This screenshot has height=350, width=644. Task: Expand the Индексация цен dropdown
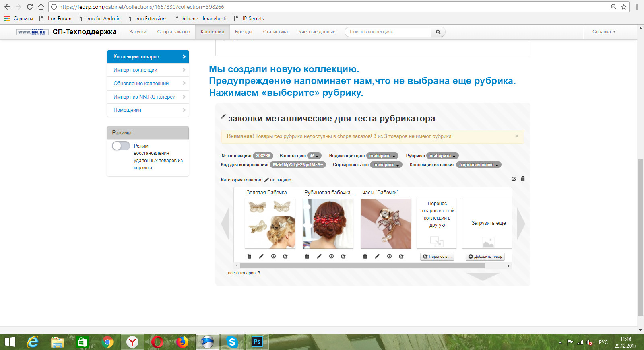click(382, 156)
